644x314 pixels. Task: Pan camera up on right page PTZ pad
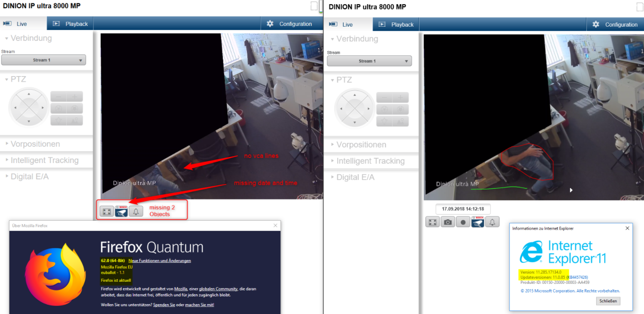[x=354, y=95]
